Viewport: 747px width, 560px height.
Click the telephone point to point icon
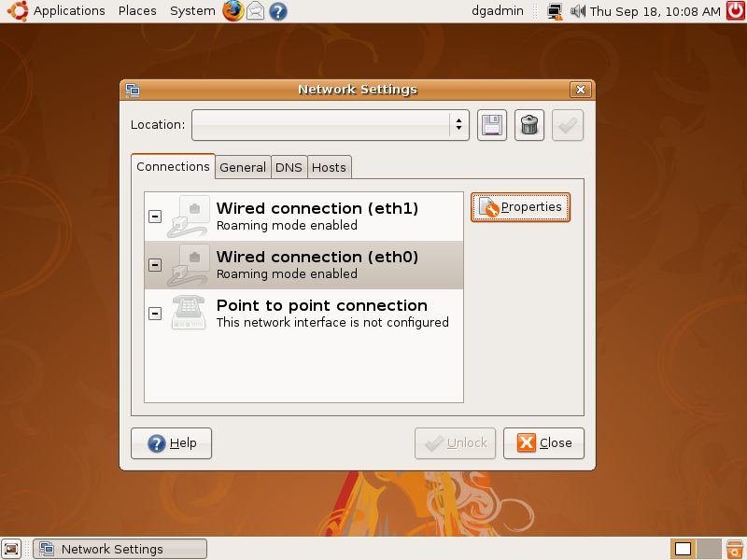(189, 313)
